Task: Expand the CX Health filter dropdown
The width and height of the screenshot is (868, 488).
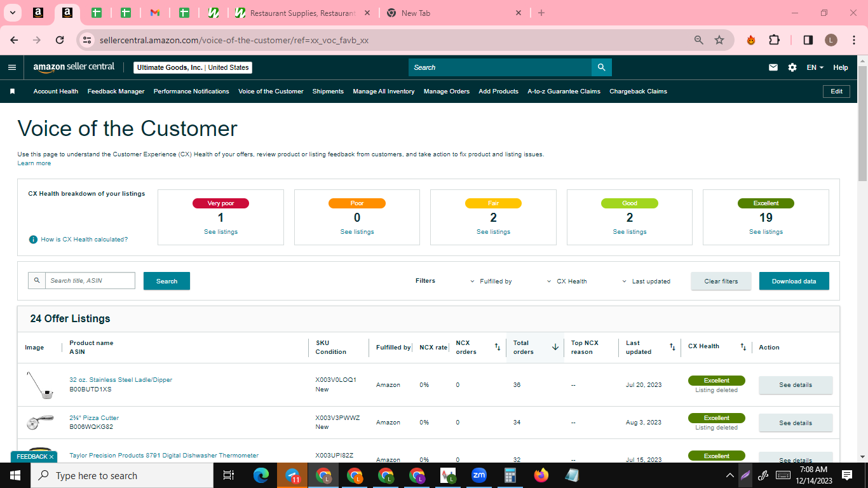Action: 567,281
